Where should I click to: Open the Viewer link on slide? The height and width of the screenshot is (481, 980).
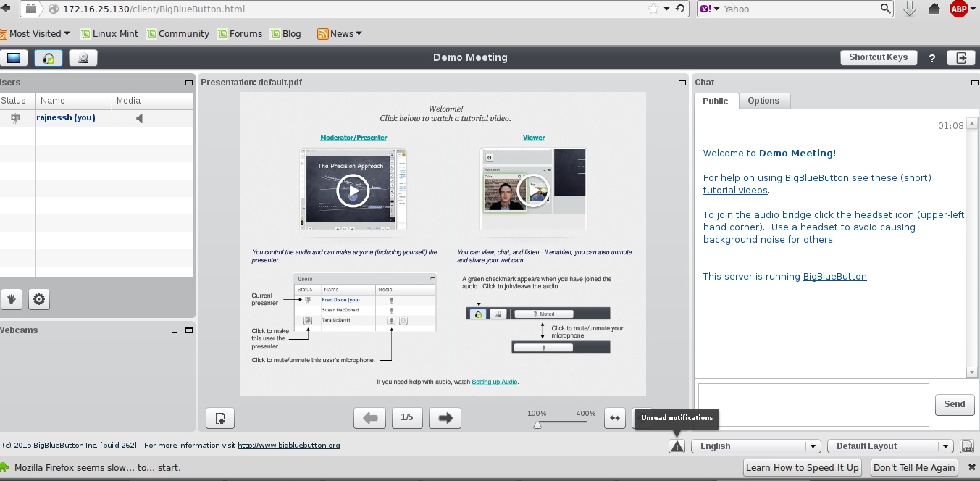[x=534, y=138]
